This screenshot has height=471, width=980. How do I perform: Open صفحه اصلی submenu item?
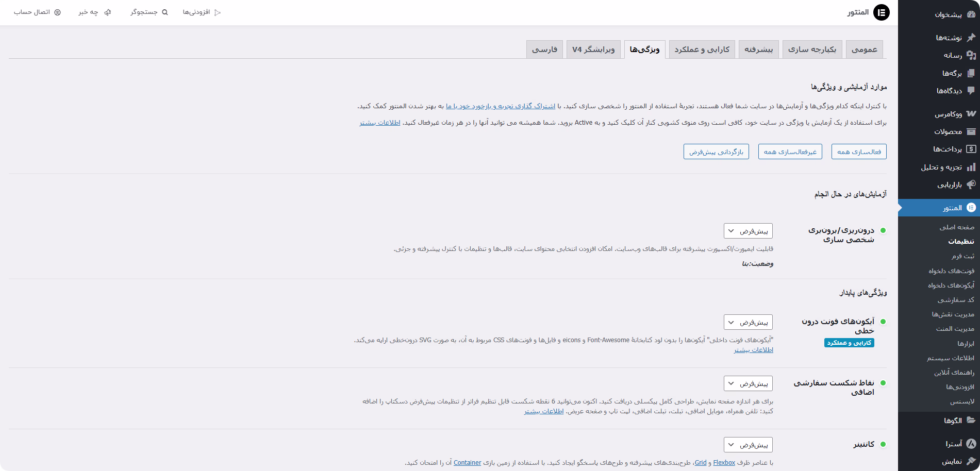[x=957, y=227]
